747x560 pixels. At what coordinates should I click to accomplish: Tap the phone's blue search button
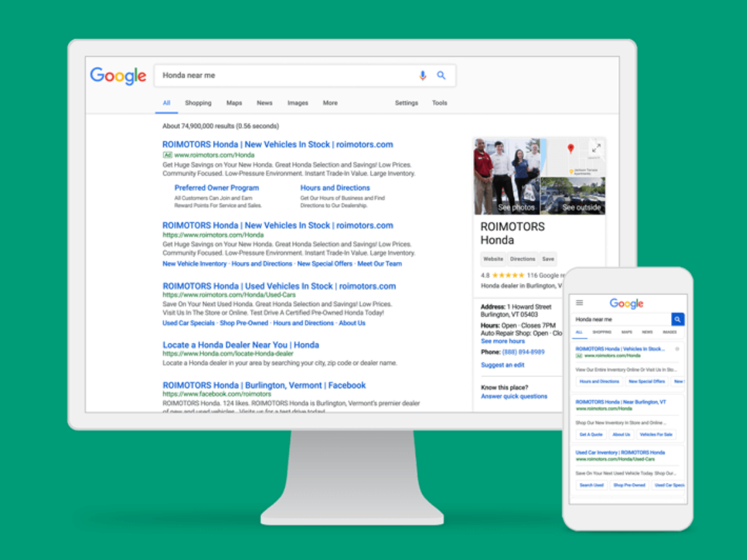678,319
